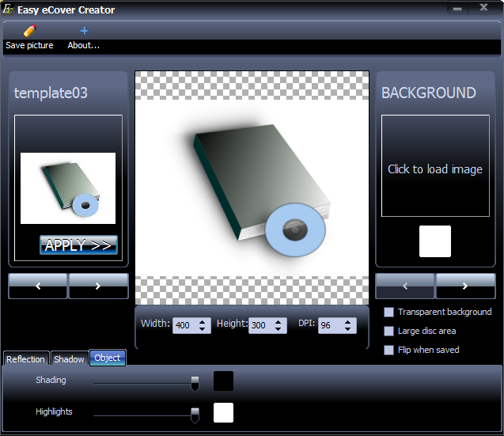504x436 pixels.
Task: Go to next background arrow
Action: (x=465, y=286)
